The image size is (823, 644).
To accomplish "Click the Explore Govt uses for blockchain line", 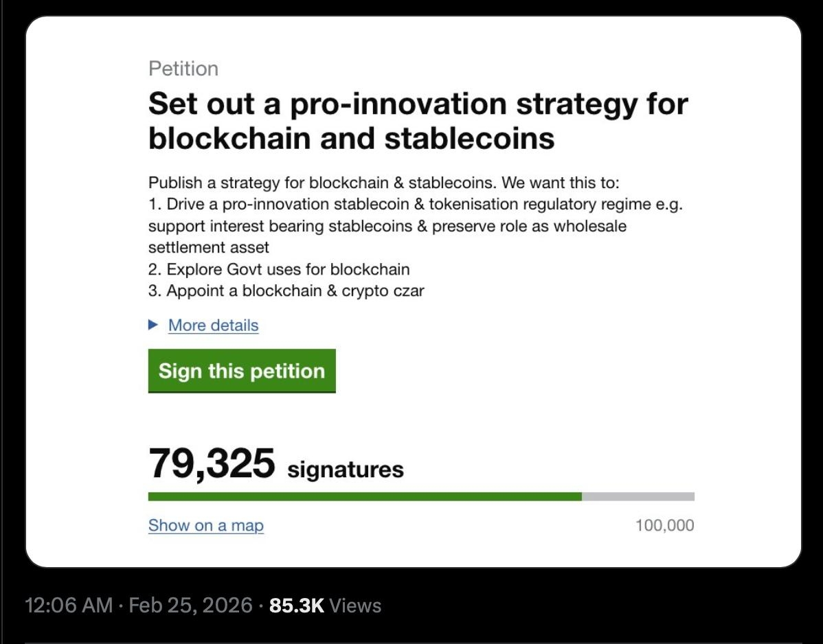I will [279, 269].
